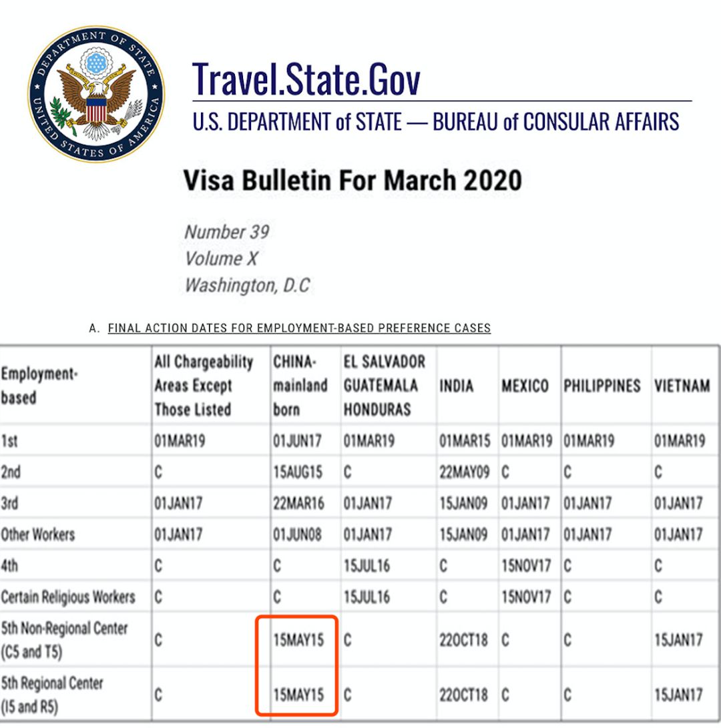Select the El Salvador Guatemala Honduras header

pos(385,385)
